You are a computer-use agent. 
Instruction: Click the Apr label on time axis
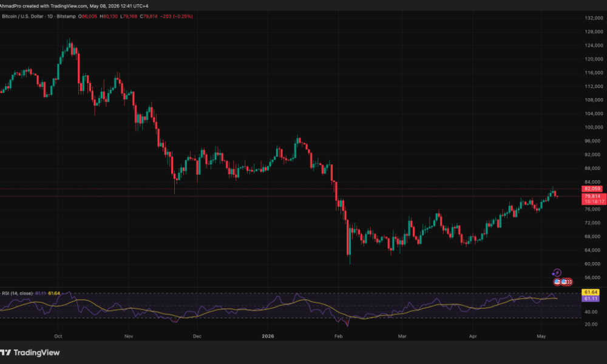click(473, 336)
